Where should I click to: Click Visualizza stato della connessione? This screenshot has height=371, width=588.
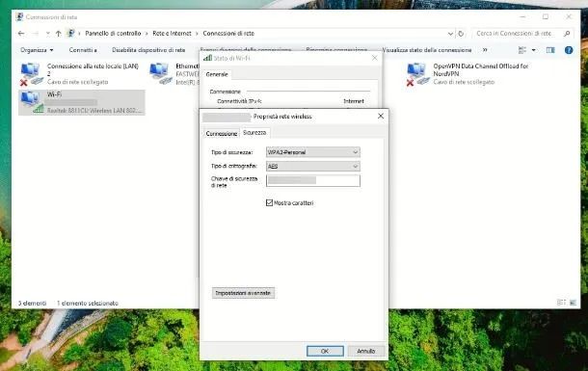click(427, 50)
